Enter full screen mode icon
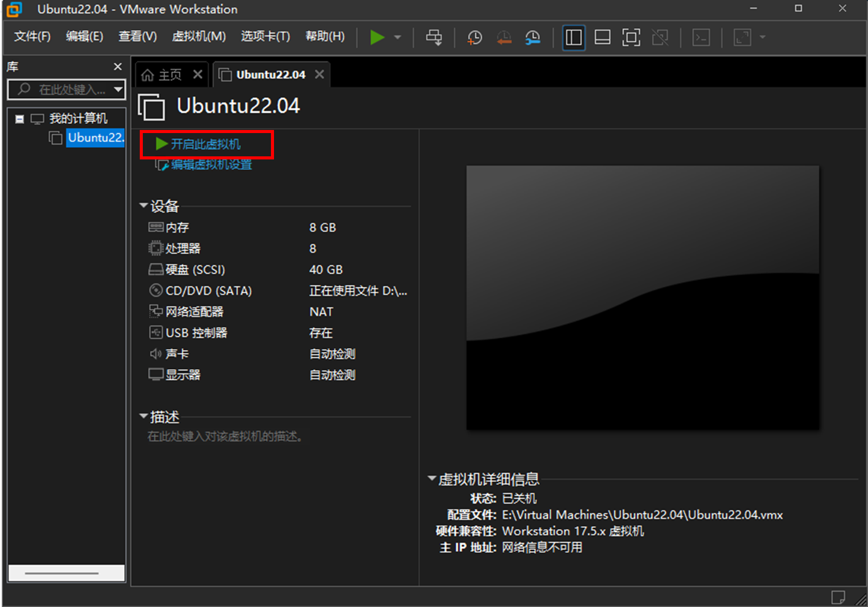This screenshot has width=868, height=607. (x=631, y=37)
